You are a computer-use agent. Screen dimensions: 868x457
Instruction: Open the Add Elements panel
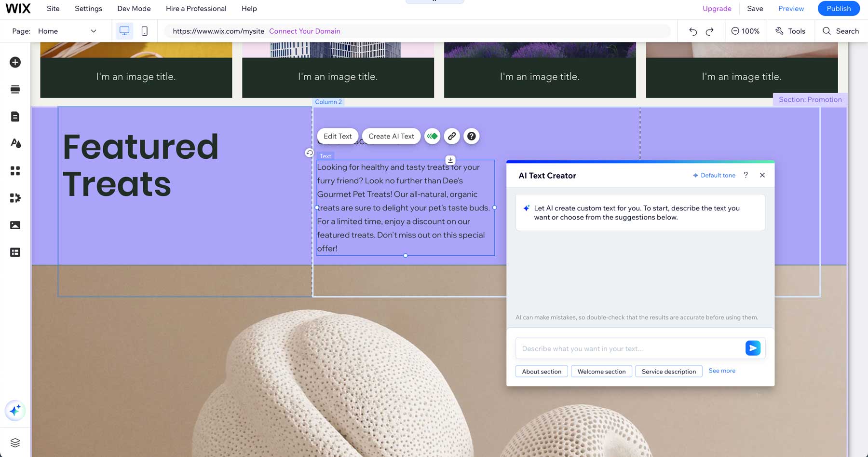[15, 62]
